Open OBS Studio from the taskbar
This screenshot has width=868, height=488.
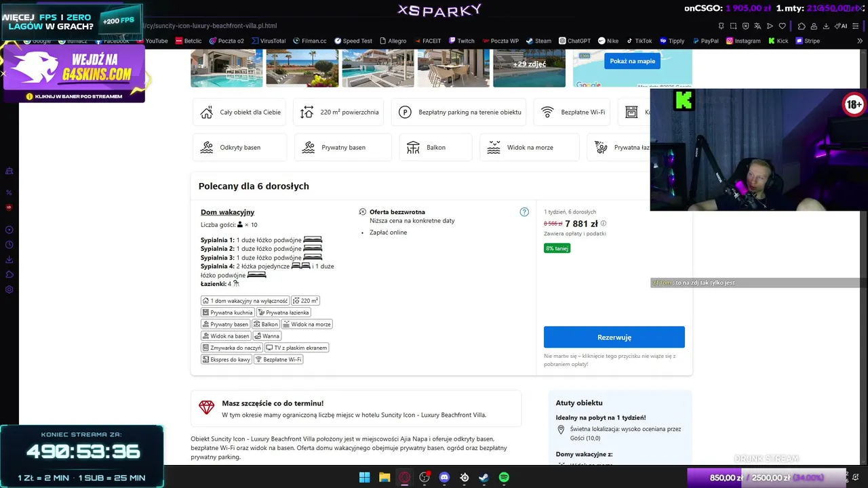point(425,477)
